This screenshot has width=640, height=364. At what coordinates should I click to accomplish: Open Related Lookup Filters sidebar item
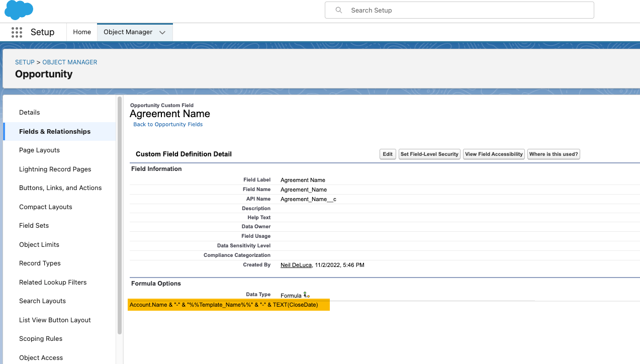[x=53, y=282]
